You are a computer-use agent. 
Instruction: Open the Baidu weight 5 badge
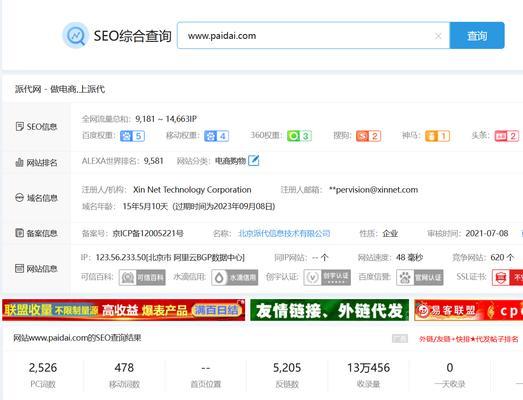[x=132, y=136]
